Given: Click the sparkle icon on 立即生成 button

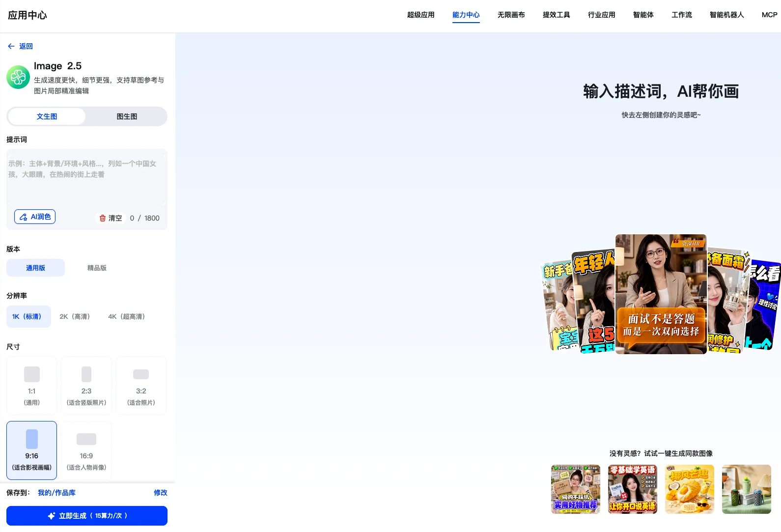Looking at the screenshot, I should 51,516.
